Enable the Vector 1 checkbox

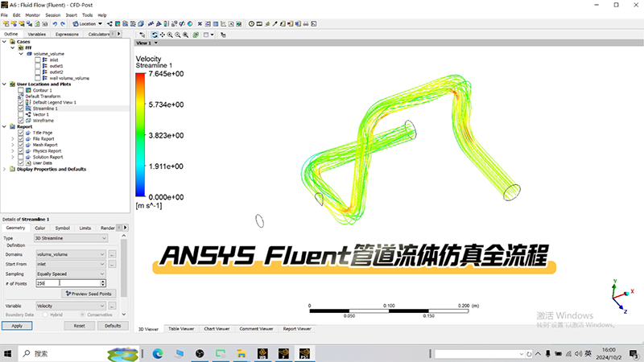[x=21, y=114]
